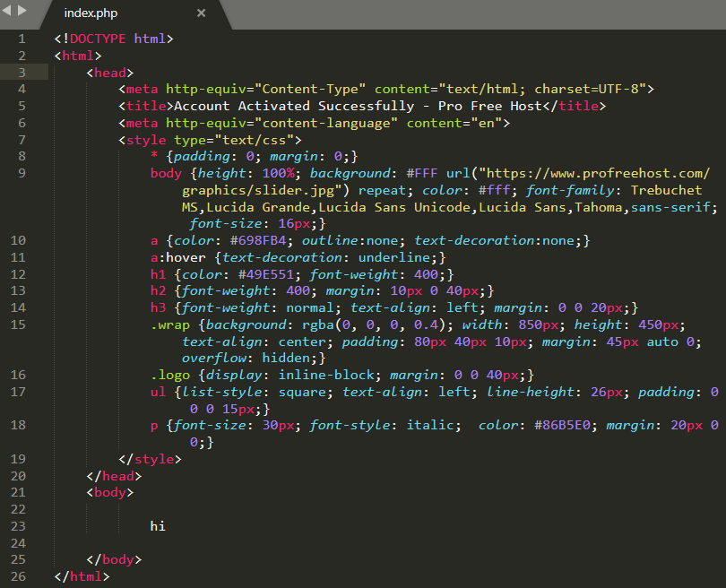
Task: Click the "hidden" overflow value
Action: 286,358
